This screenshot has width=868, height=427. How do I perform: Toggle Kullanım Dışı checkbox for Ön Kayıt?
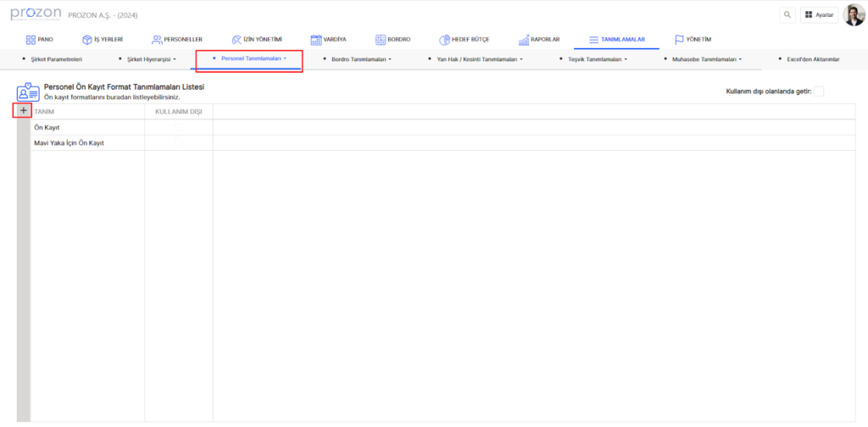pos(178,127)
